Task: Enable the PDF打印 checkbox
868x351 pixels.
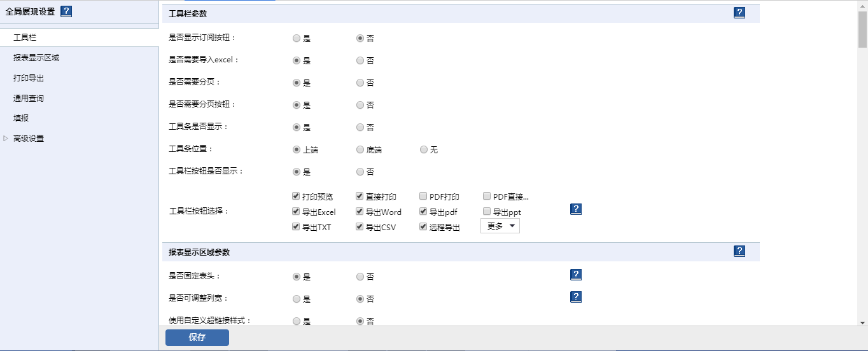Action: point(423,196)
